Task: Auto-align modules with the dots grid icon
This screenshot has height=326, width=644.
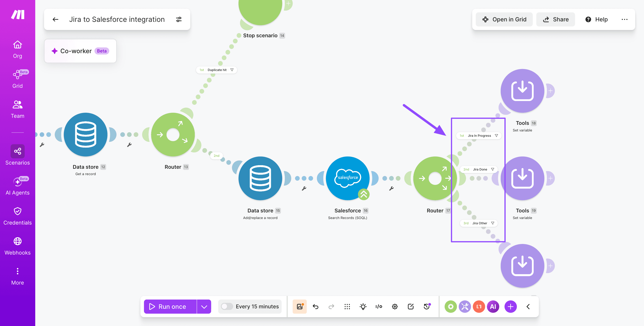Action: (347, 306)
